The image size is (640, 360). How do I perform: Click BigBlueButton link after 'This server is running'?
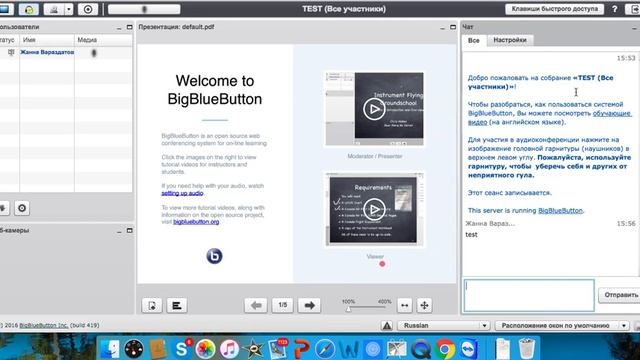pyautogui.click(x=560, y=211)
